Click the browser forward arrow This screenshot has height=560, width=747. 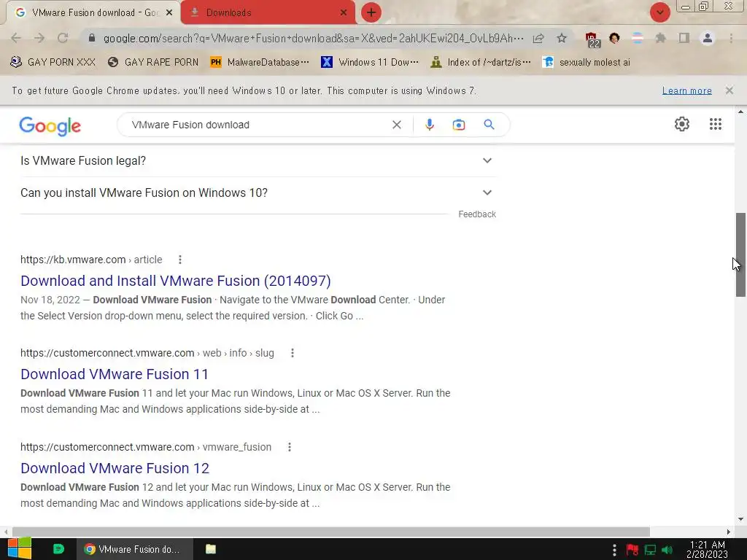39,38
